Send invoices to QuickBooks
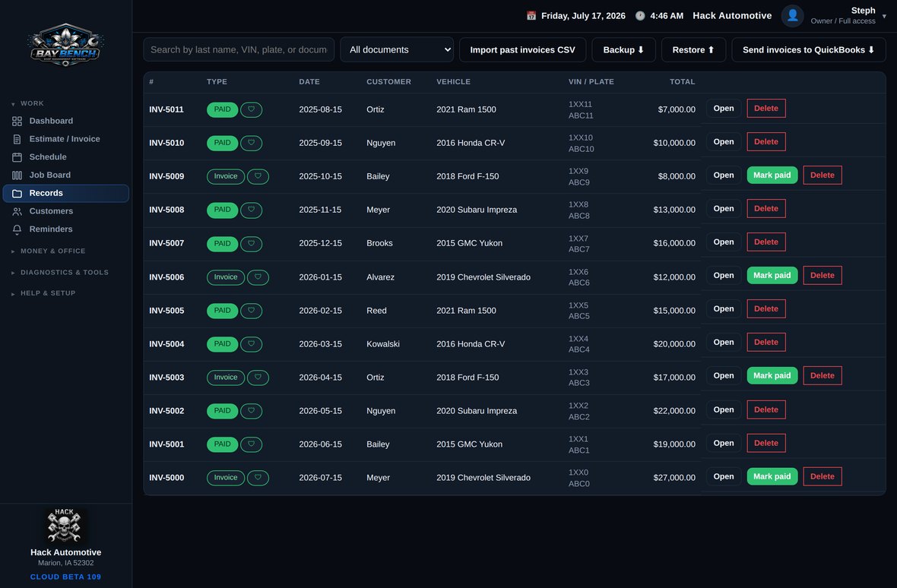This screenshot has height=588, width=897. point(808,49)
